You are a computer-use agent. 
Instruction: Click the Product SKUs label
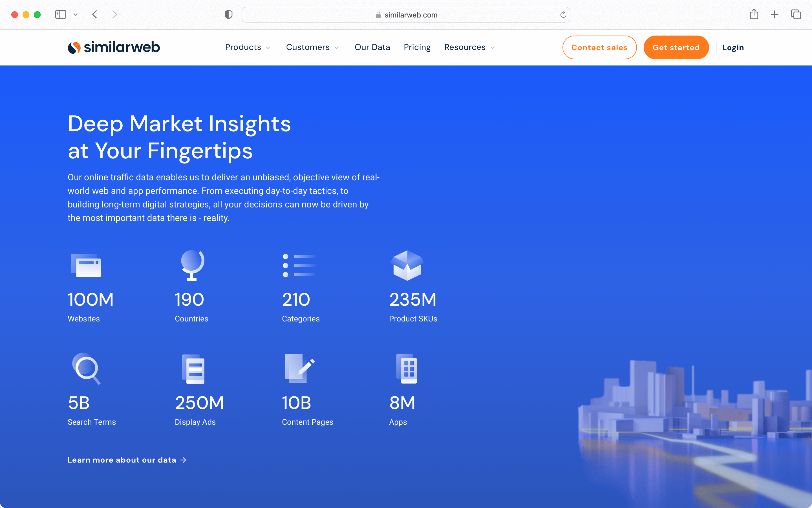tap(413, 319)
